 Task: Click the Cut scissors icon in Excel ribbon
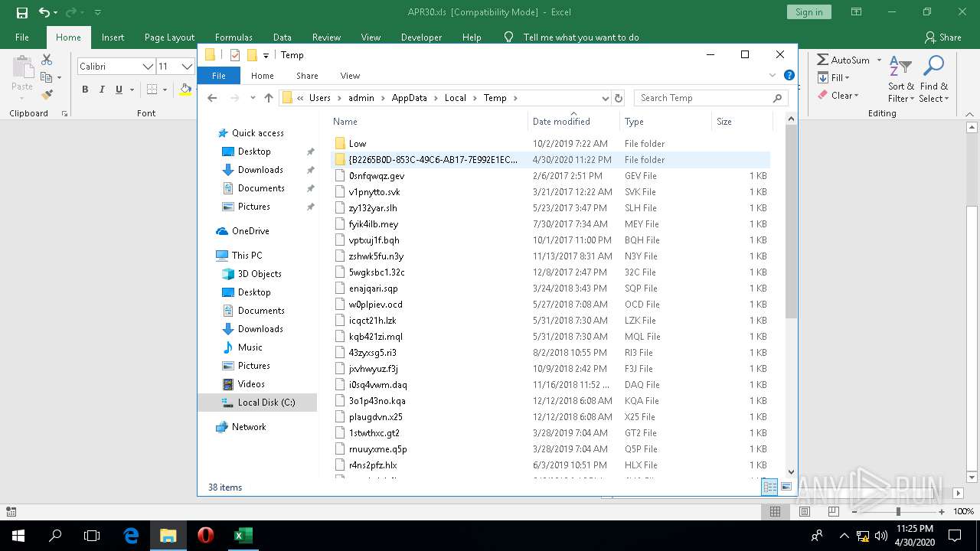click(47, 60)
